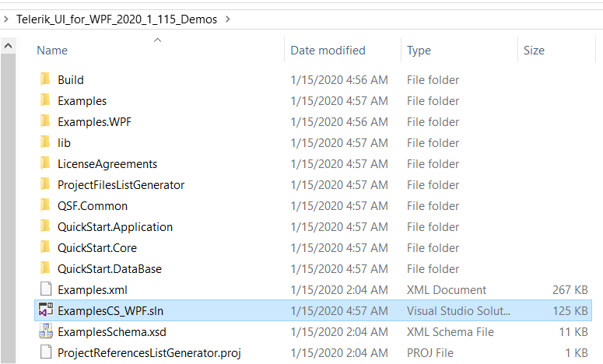Click the XML Document type cell
603x364 pixels.
pyautogui.click(x=447, y=290)
